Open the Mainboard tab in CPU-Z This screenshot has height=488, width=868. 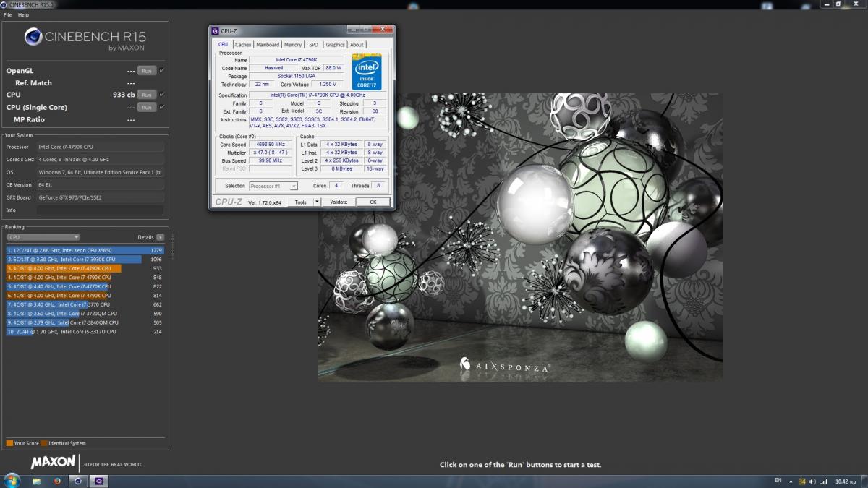pyautogui.click(x=268, y=45)
